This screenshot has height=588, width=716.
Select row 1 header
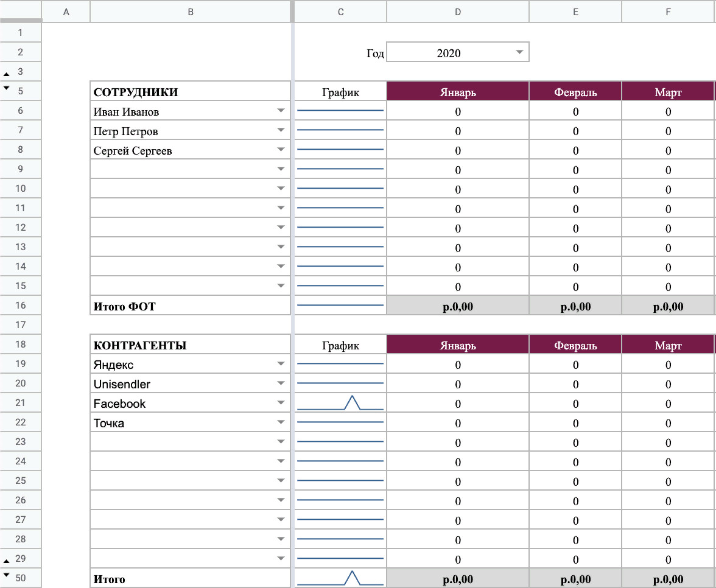[21, 33]
